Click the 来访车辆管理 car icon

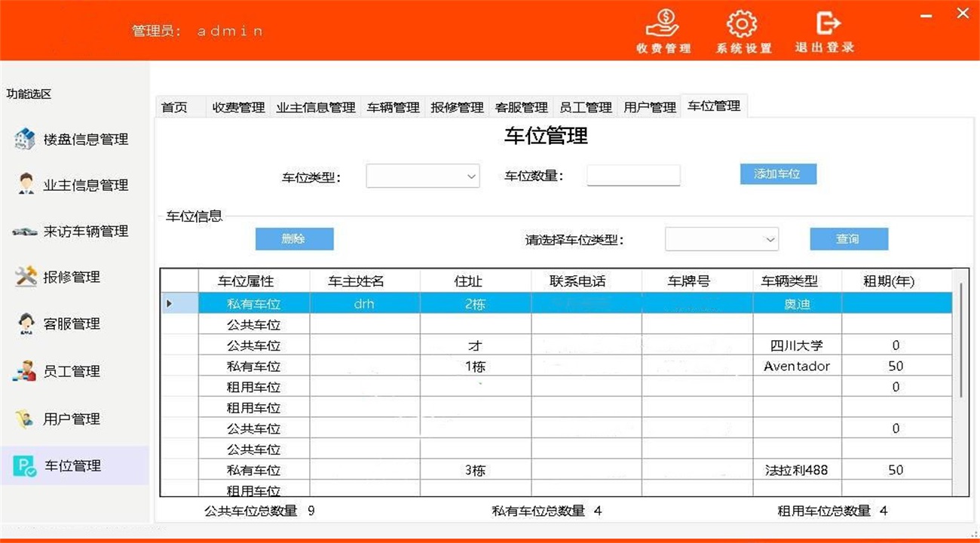click(x=24, y=232)
